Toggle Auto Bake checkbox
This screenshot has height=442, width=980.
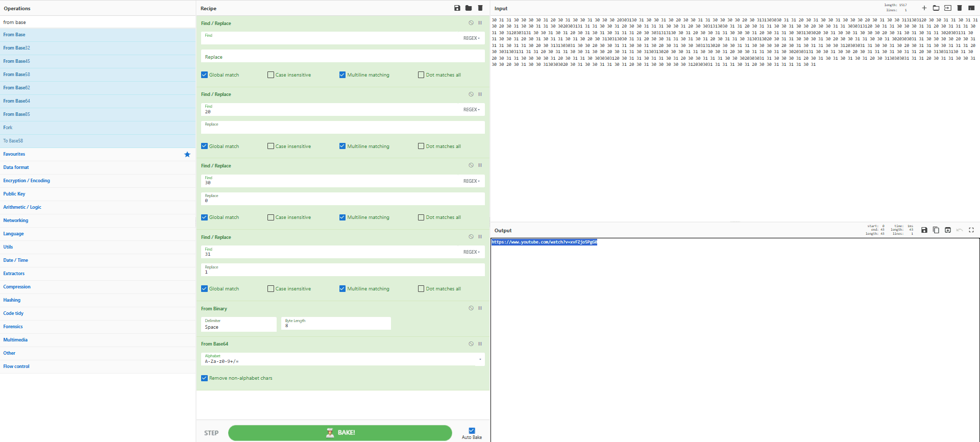click(x=472, y=431)
